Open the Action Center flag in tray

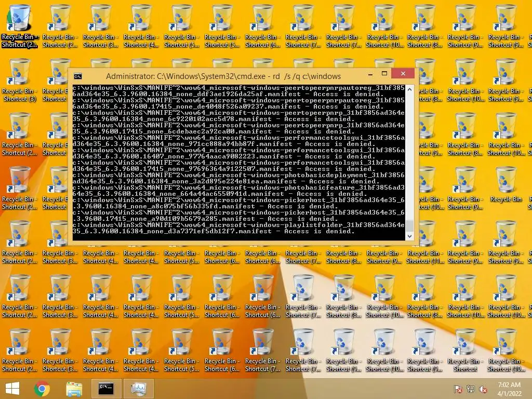tap(458, 389)
